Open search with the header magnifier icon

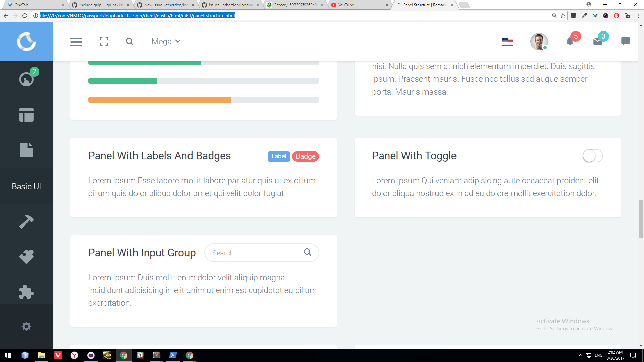click(130, 42)
